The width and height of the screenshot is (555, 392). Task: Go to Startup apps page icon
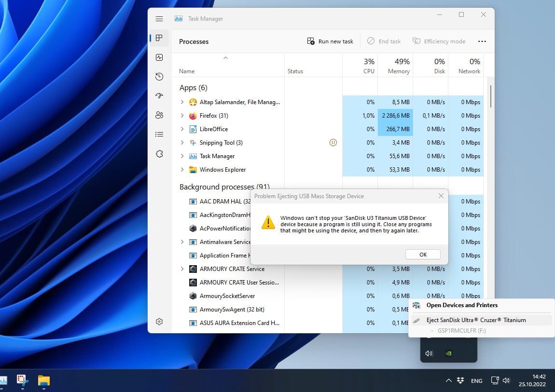(x=159, y=95)
